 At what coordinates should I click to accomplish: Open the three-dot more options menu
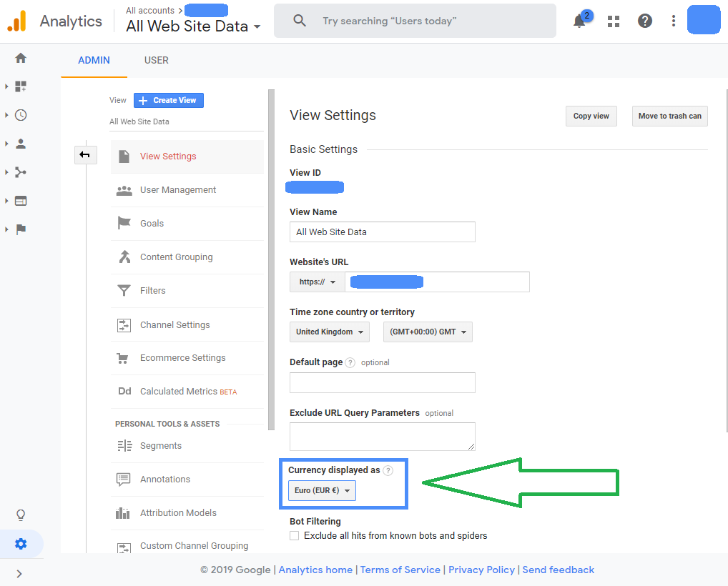pyautogui.click(x=673, y=21)
